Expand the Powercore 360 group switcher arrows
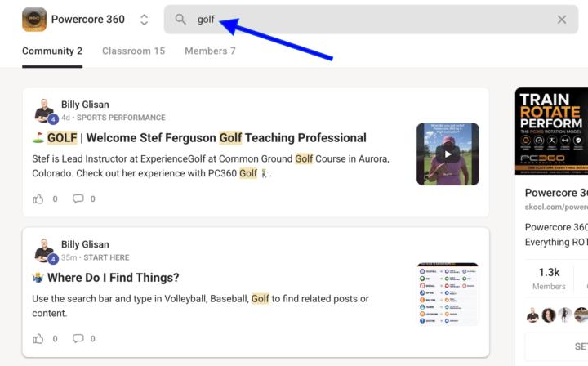Viewport: 588px width, 366px height. coord(144,20)
